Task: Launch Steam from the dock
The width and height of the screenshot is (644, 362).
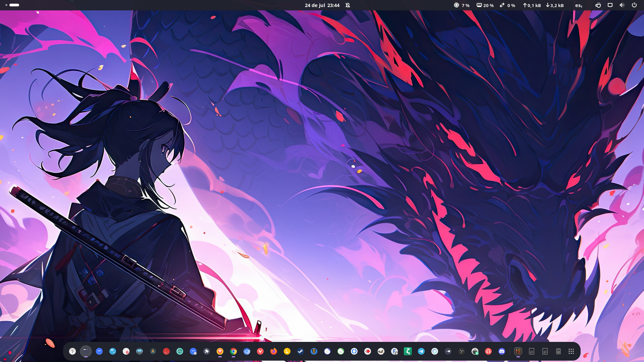Action: coord(301,351)
